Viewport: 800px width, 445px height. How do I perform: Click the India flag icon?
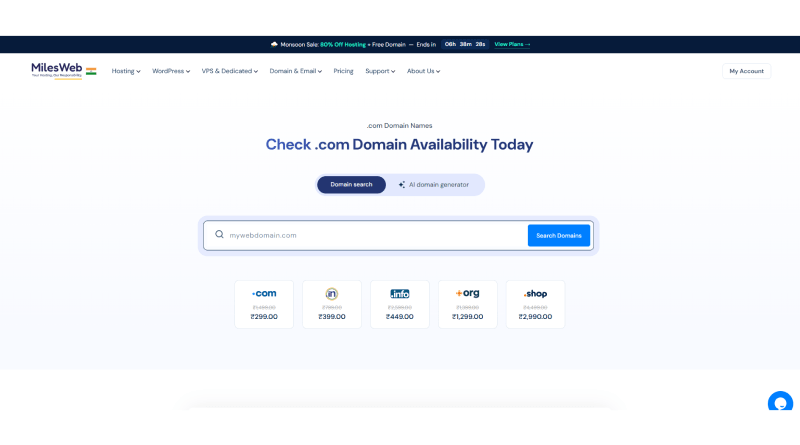tap(91, 71)
